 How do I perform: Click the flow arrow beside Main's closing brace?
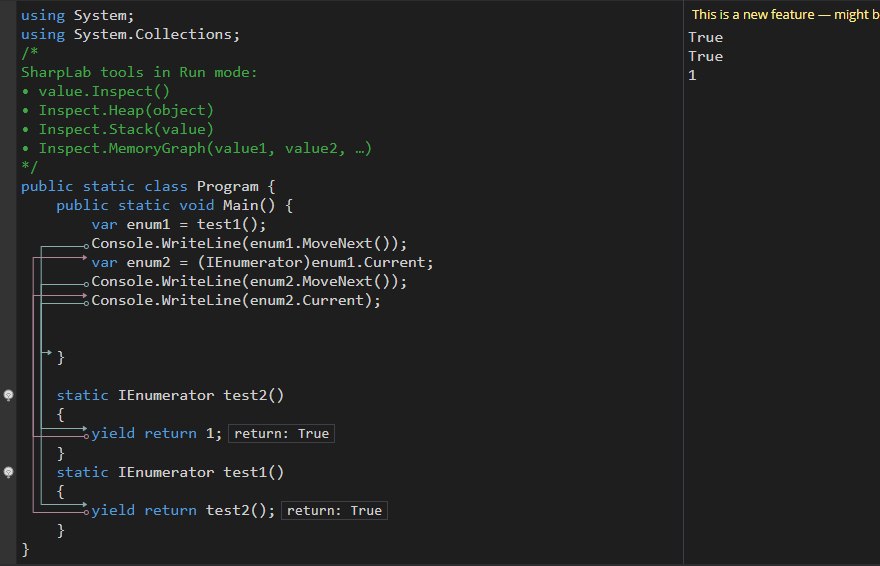tap(47, 353)
